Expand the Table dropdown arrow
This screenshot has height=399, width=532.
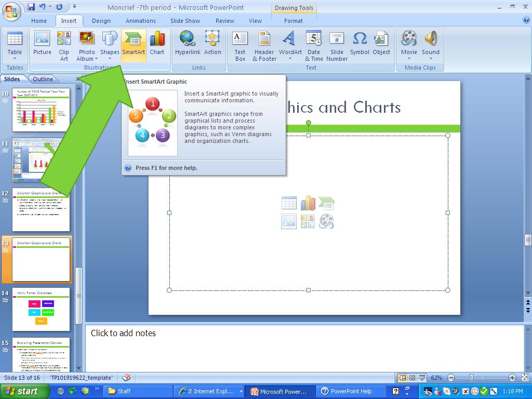pyautogui.click(x=15, y=59)
